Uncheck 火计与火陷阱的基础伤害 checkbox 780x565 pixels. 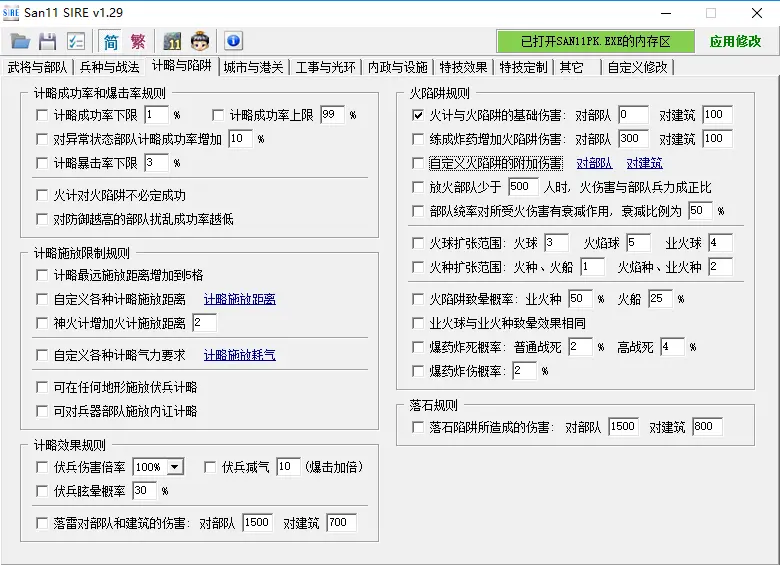click(418, 115)
